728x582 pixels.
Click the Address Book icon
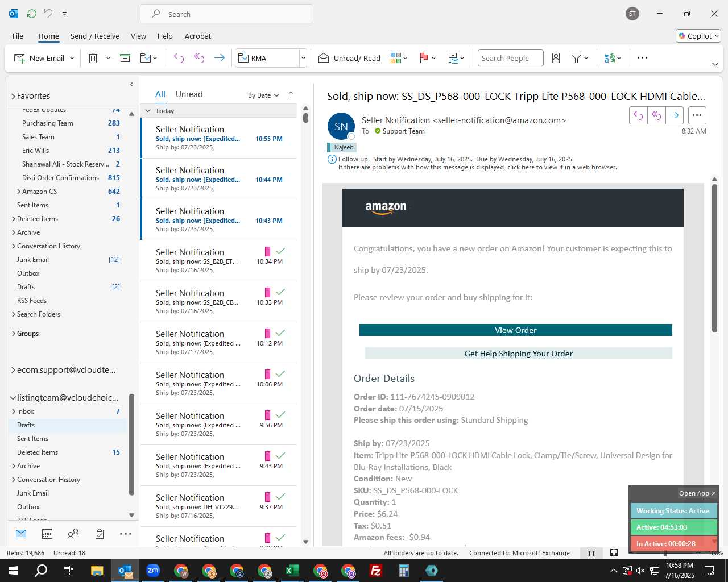click(x=556, y=58)
